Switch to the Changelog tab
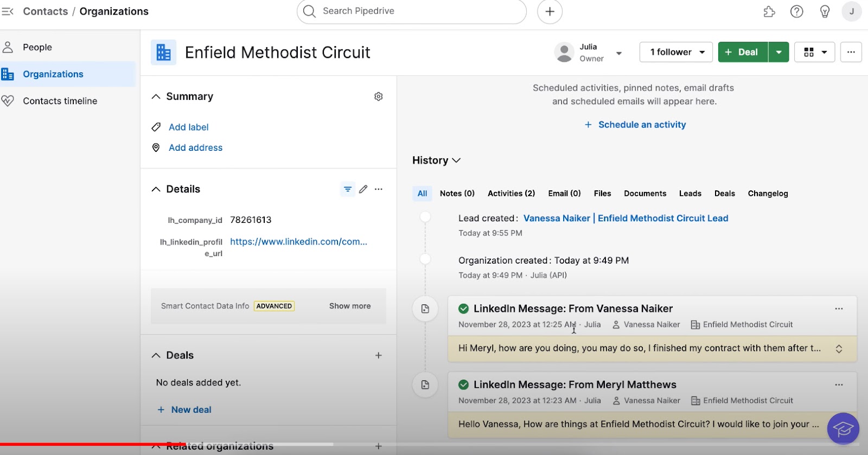The width and height of the screenshot is (868, 455). [x=768, y=194]
